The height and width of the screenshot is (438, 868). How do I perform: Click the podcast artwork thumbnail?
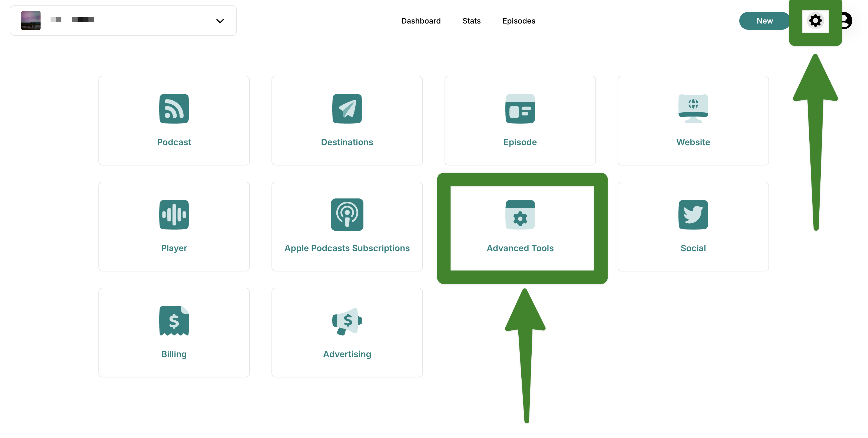[x=31, y=20]
